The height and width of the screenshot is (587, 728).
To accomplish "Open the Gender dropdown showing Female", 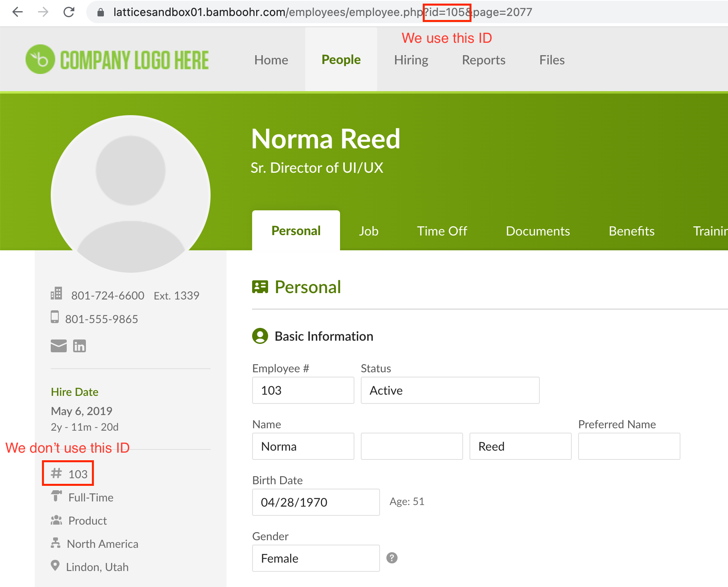I will click(x=315, y=558).
